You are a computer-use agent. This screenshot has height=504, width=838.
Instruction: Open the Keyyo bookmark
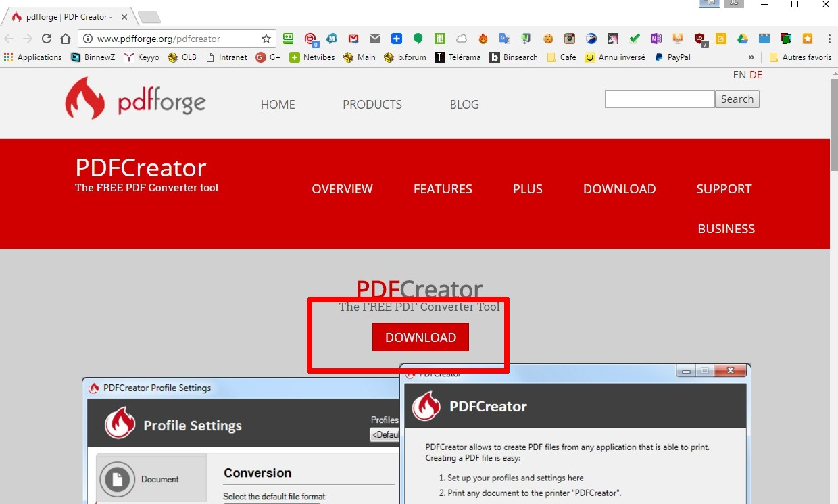click(142, 57)
